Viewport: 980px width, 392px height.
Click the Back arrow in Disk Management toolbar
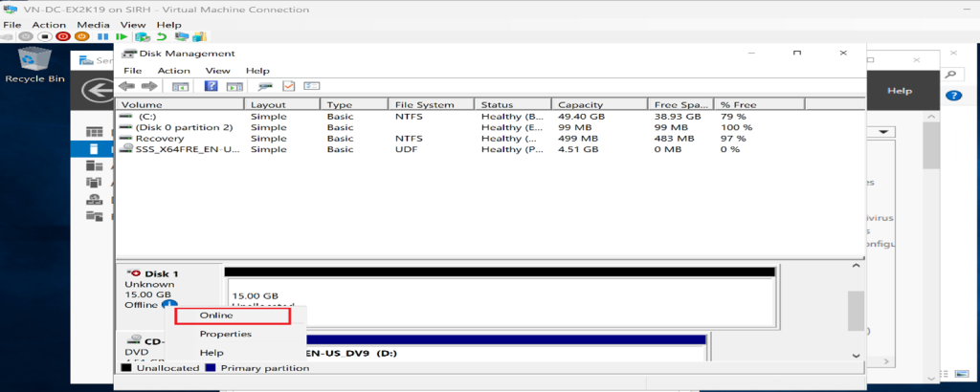tap(124, 86)
